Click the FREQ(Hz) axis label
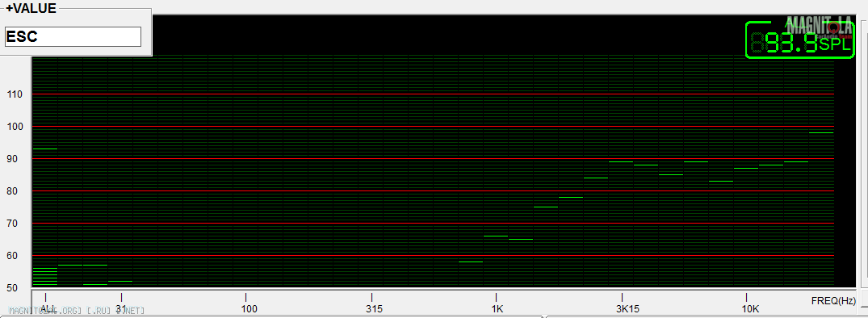Screen dimensions: 868x318 pos(833,301)
